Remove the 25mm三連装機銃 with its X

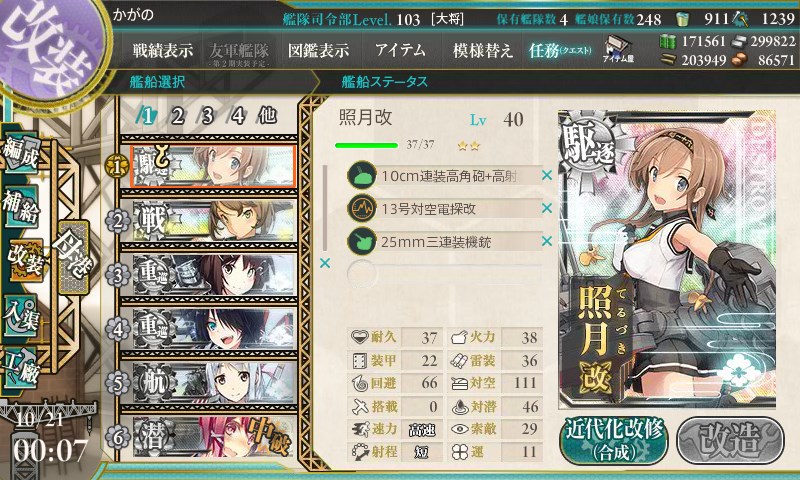pyautogui.click(x=547, y=241)
